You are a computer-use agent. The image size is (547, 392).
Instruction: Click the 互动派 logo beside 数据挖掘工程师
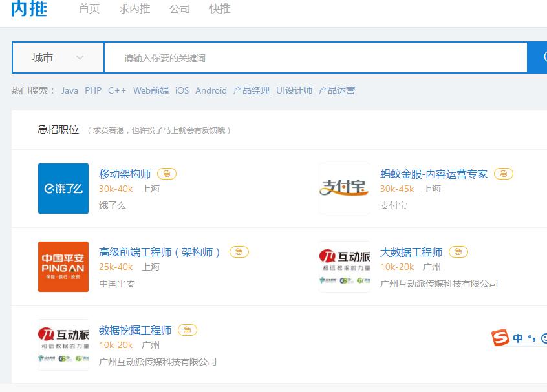click(x=63, y=344)
